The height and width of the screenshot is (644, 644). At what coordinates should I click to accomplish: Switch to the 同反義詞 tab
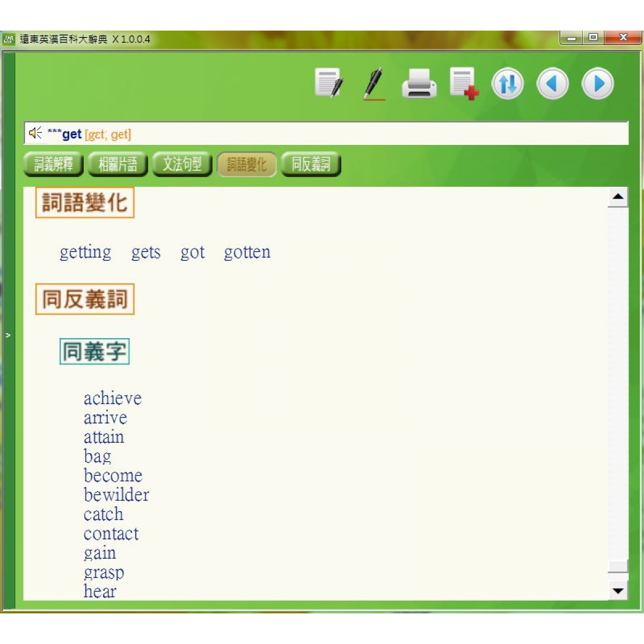(311, 164)
